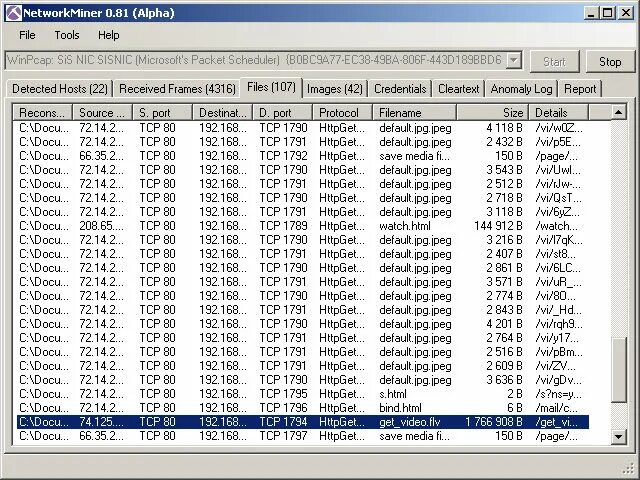Open the Report tab
Screen dimensions: 640x480
pos(580,89)
